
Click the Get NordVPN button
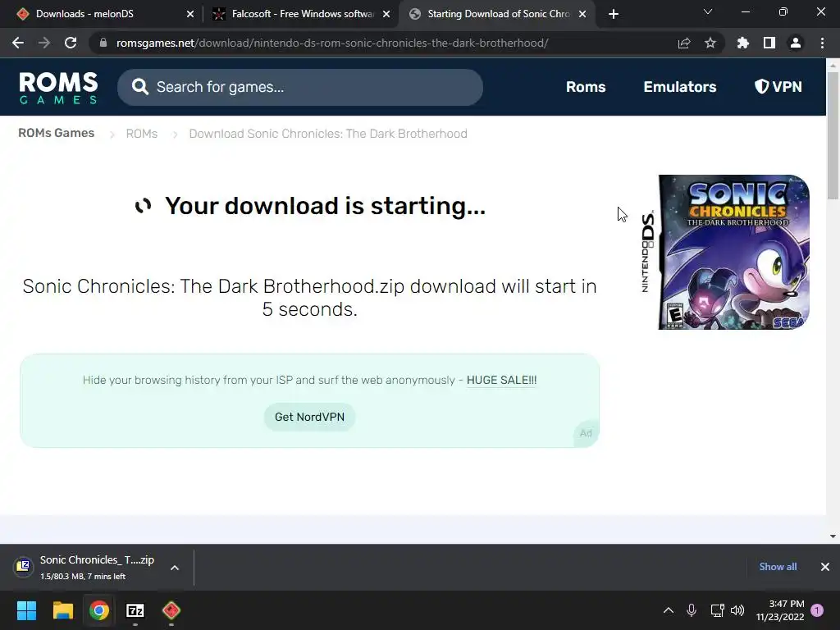[309, 417]
